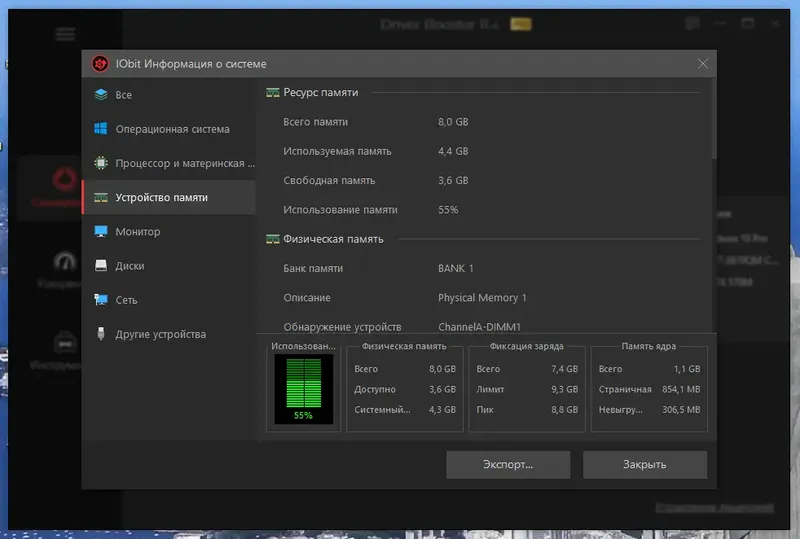Click the Windows logo for Операционная система
This screenshot has height=539, width=800.
[101, 129]
